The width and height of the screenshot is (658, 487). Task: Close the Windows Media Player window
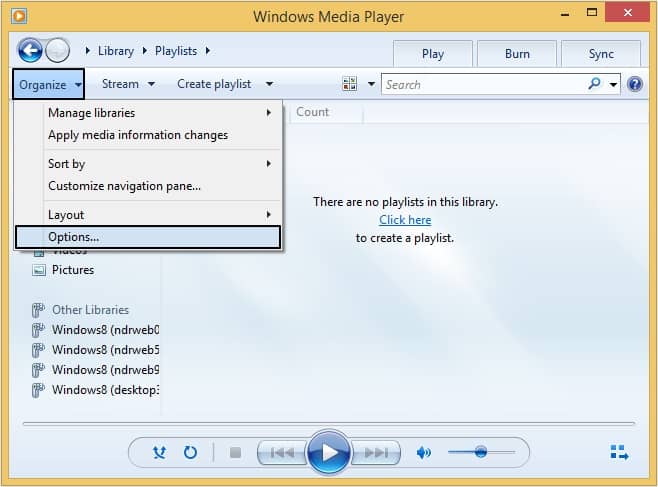pyautogui.click(x=627, y=13)
